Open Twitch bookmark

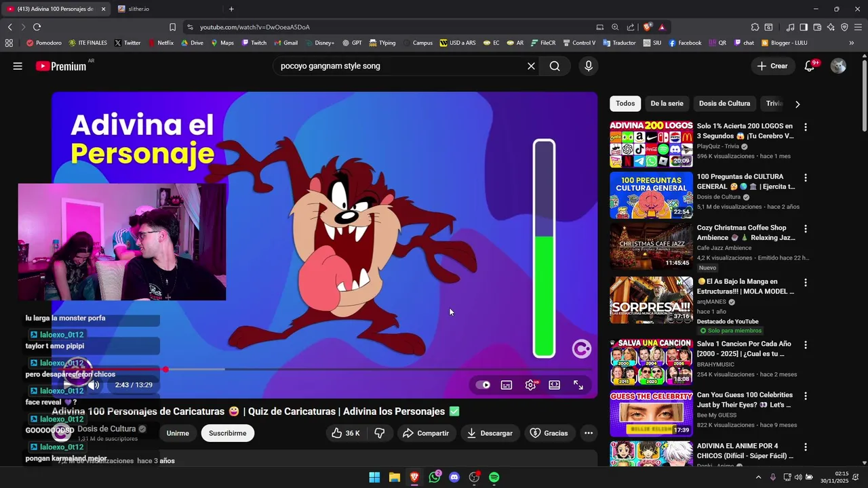254,43
